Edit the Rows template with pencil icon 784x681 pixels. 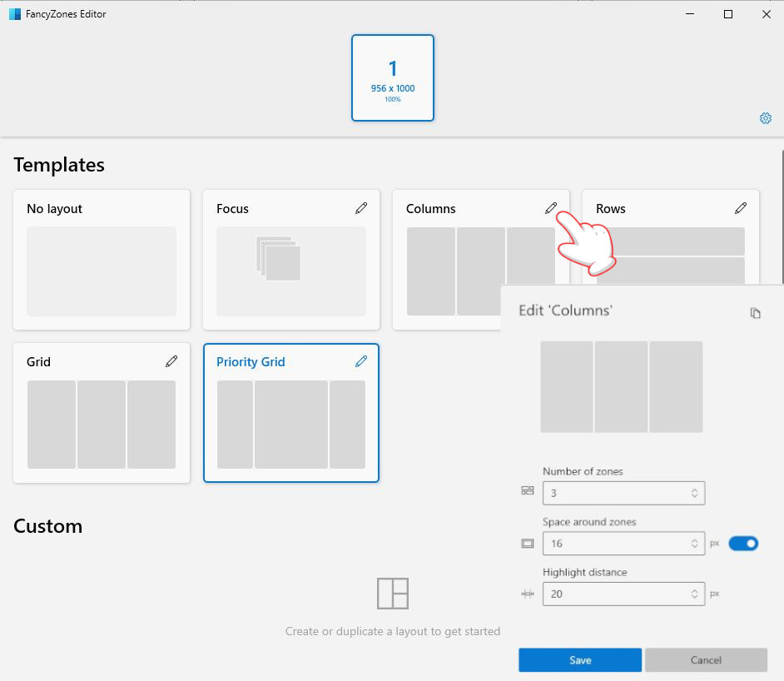click(740, 208)
